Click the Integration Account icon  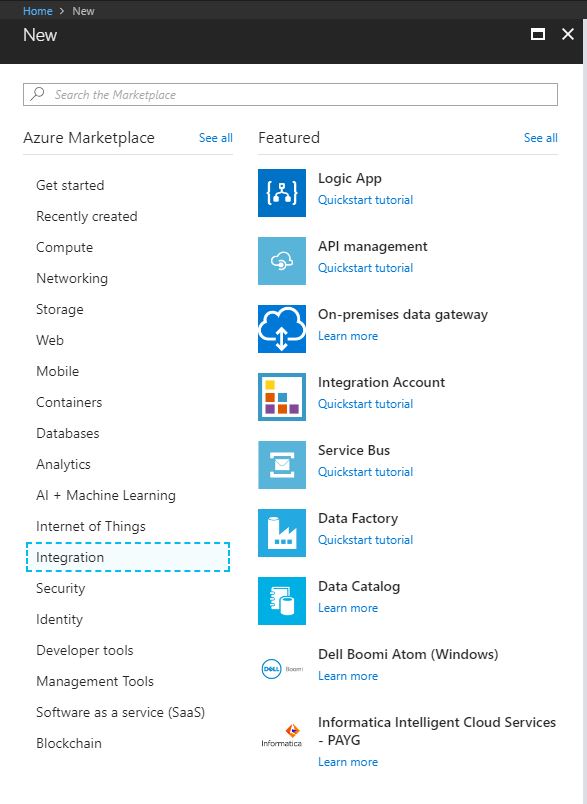point(281,397)
